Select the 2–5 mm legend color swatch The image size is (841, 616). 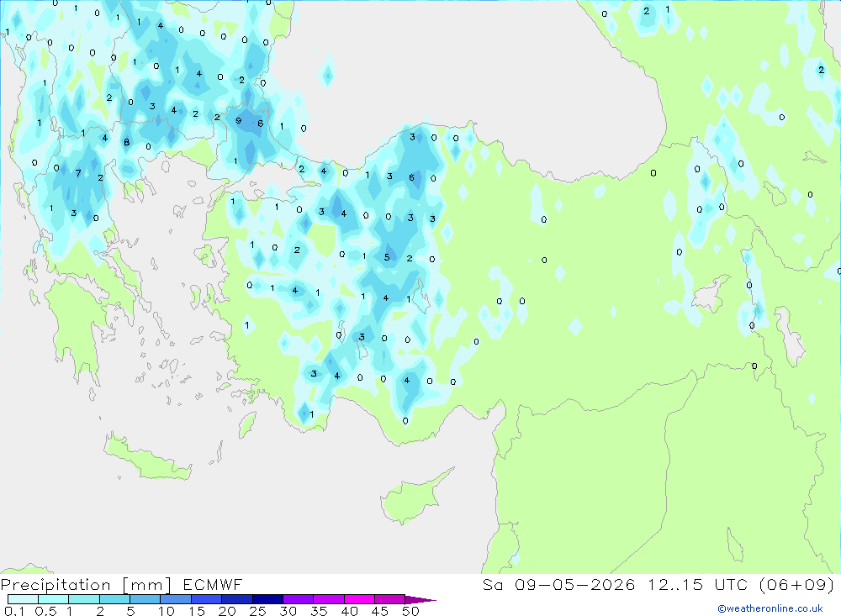pyautogui.click(x=114, y=599)
